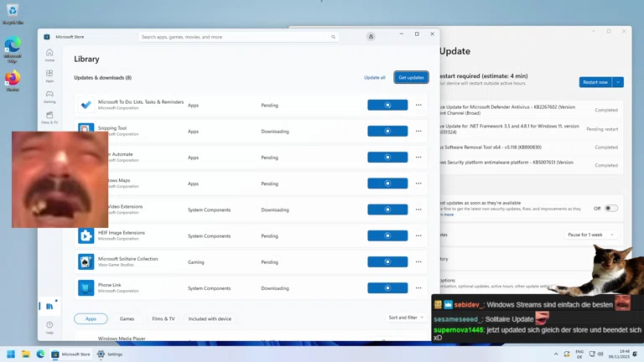Viewport: 644px width, 362px height.
Task: Open the Apps section in sidebar
Action: pyautogui.click(x=49, y=75)
